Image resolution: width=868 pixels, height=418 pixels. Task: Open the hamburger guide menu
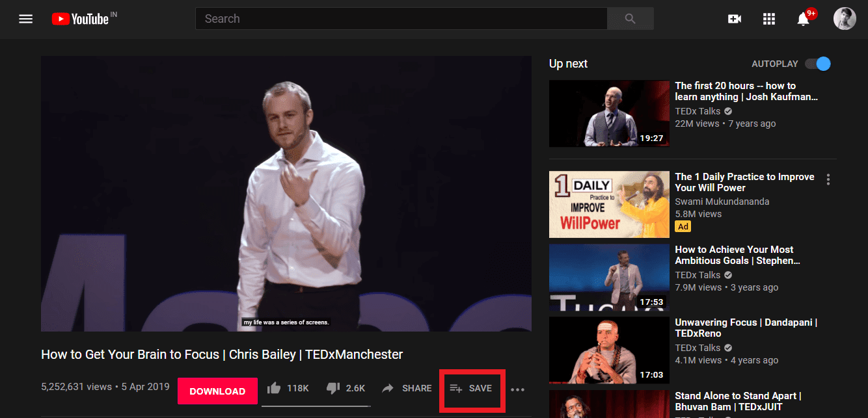pyautogui.click(x=25, y=19)
